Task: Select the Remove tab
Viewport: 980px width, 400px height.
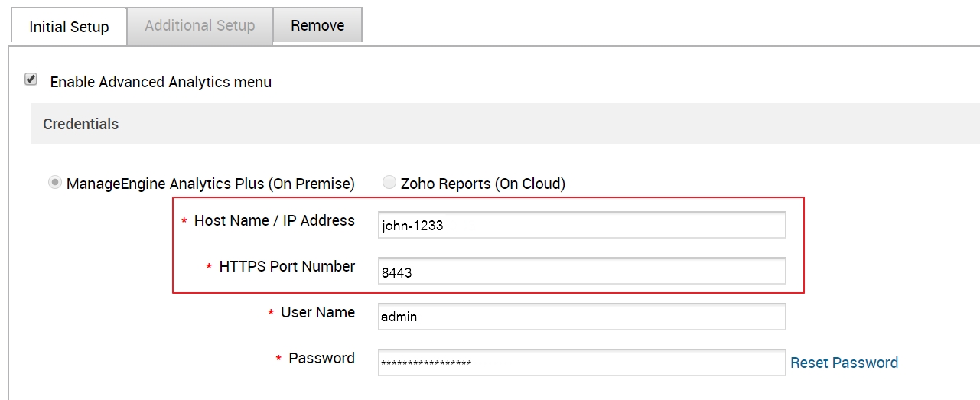Action: pos(317,25)
